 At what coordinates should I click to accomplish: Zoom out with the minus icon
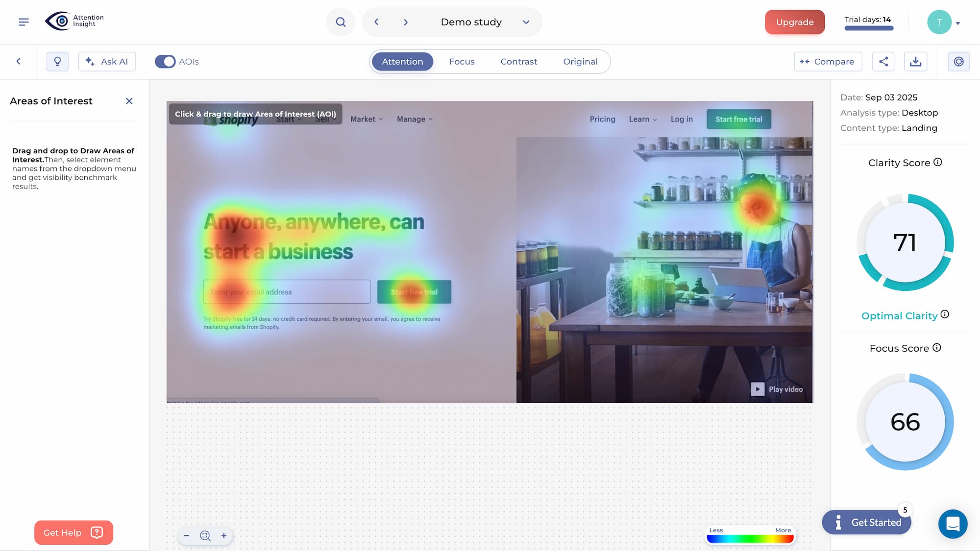tap(187, 536)
